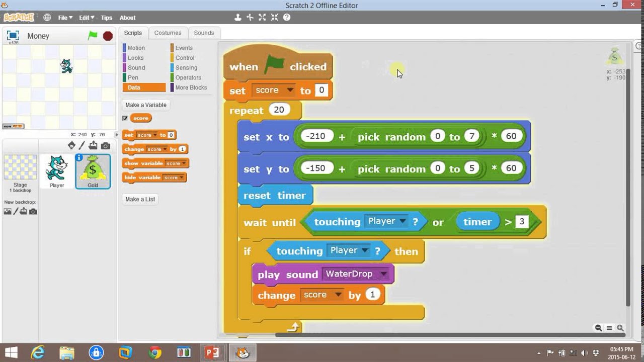Click the Make a List button
Image resolution: width=644 pixels, height=362 pixels.
[140, 199]
